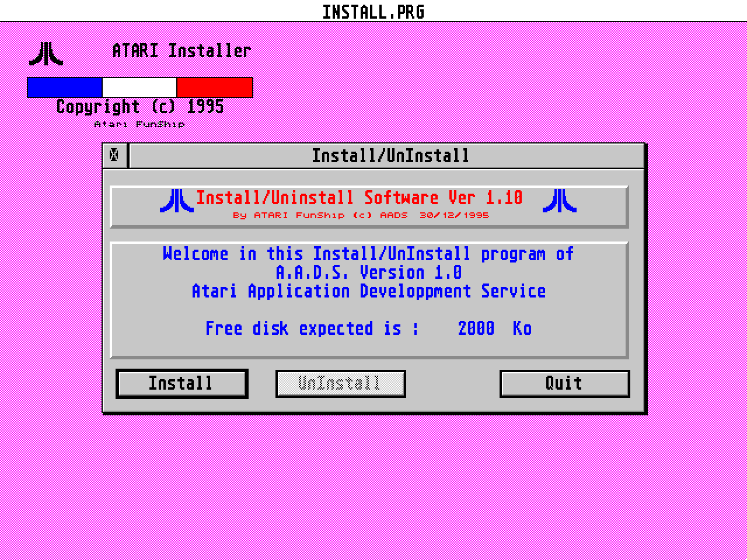Viewport: 747px width, 560px height.
Task: Click the Install button
Action: [x=182, y=384]
